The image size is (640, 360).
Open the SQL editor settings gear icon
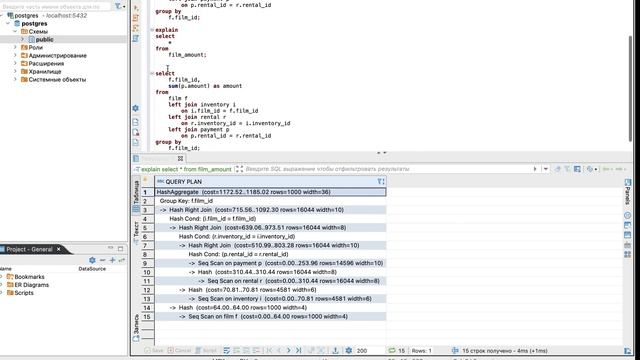tap(136, 108)
